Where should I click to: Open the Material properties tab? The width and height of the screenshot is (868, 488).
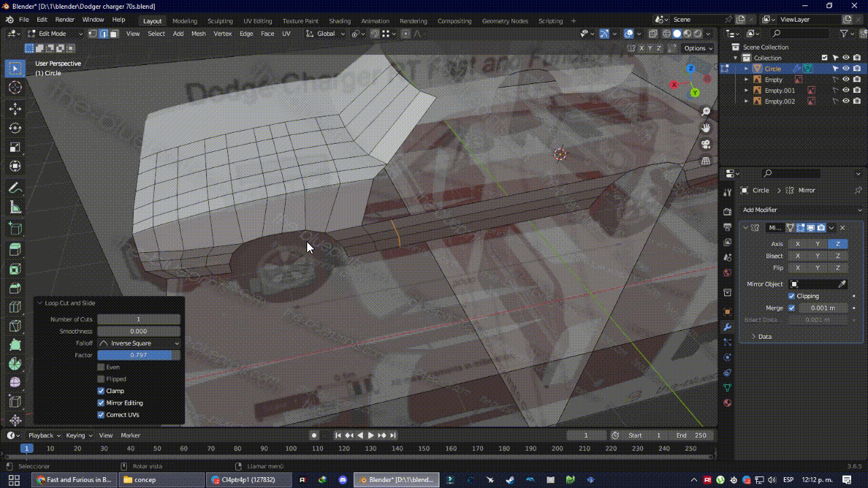coord(728,403)
